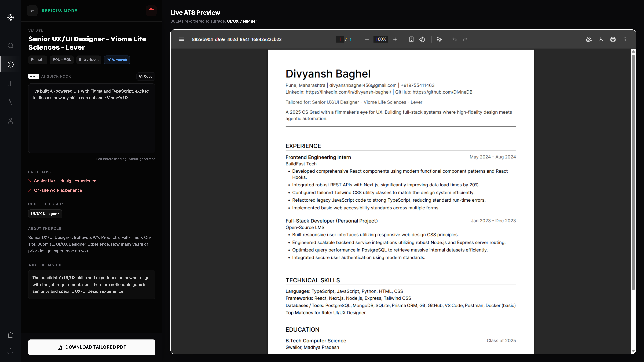Download the PDF from the viewer toolbar
The width and height of the screenshot is (644, 362).
pos(601,39)
